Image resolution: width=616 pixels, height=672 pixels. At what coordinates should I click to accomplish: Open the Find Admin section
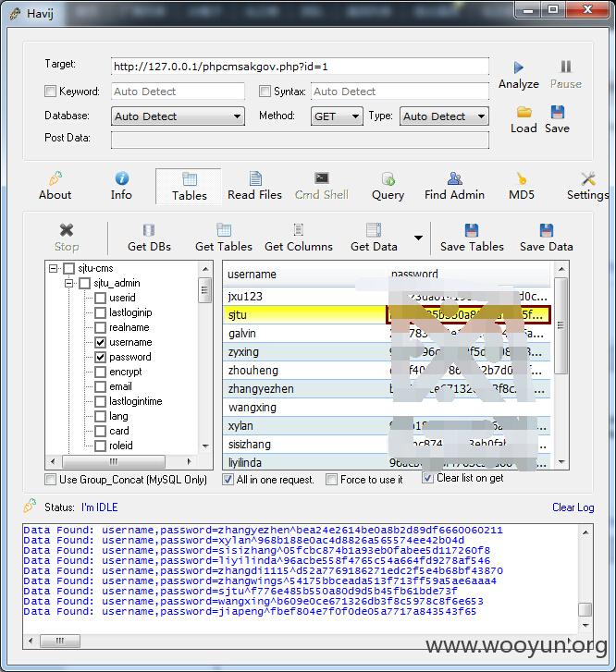click(x=454, y=187)
